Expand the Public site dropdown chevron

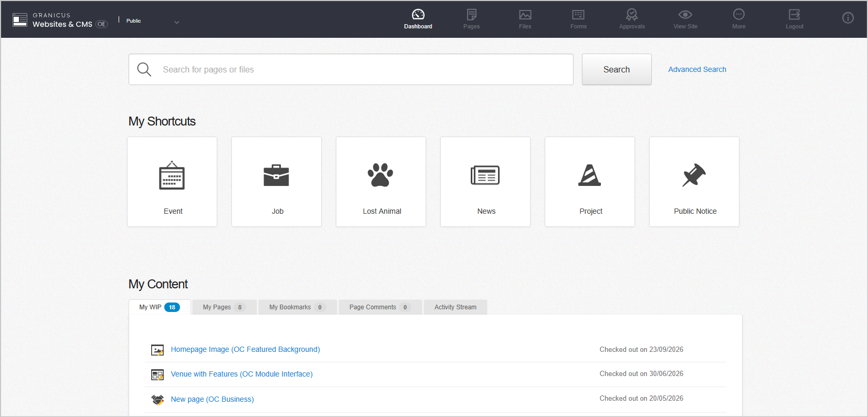(x=177, y=22)
